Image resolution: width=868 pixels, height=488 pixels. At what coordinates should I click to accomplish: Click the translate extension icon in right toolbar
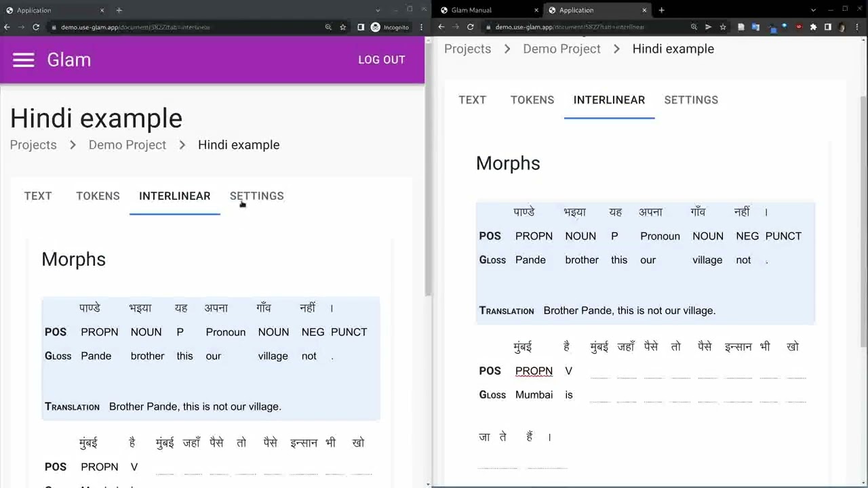[755, 27]
